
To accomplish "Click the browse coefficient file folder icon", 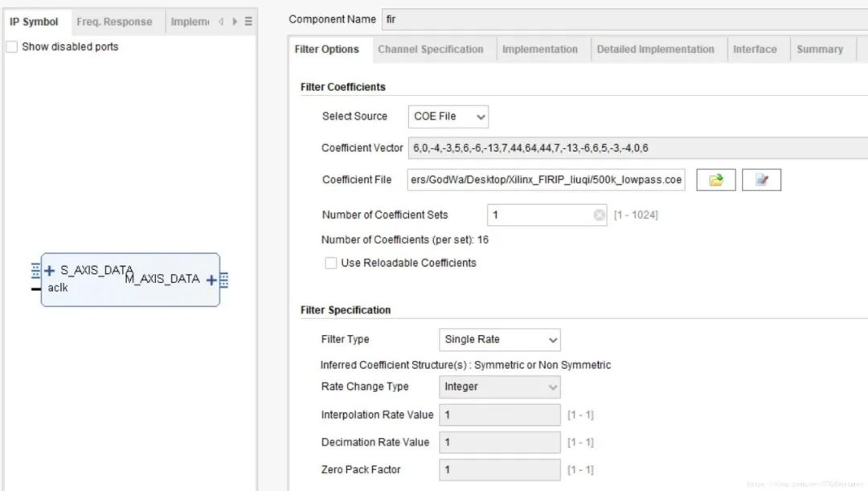I will 715,180.
